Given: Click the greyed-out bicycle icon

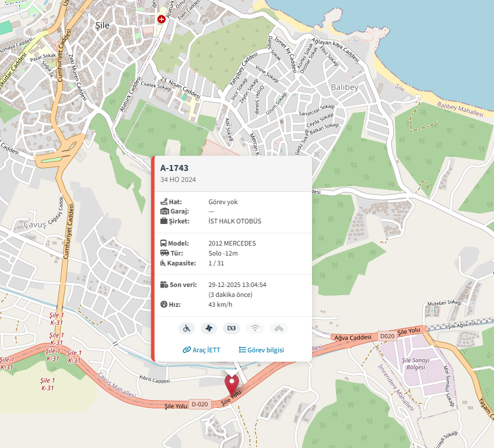Looking at the screenshot, I should pos(279,328).
